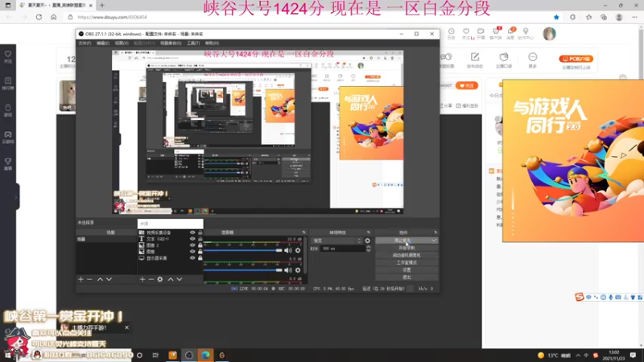Image resolution: width=644 pixels, height=362 pixels.
Task: Open the OBS 文件(F) menu
Action: (x=85, y=43)
